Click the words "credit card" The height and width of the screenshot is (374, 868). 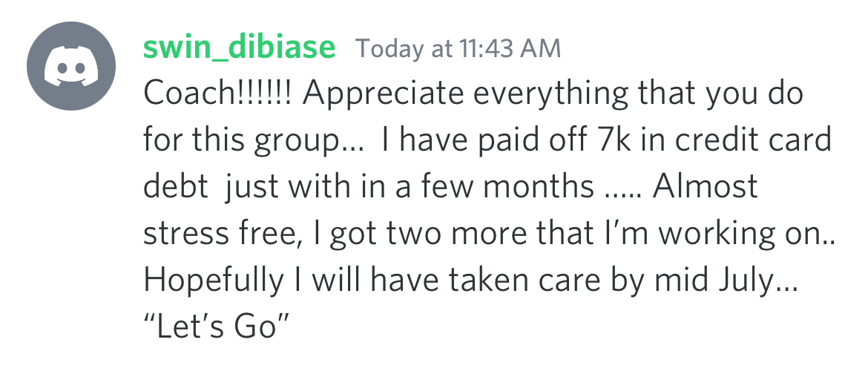tap(754, 139)
